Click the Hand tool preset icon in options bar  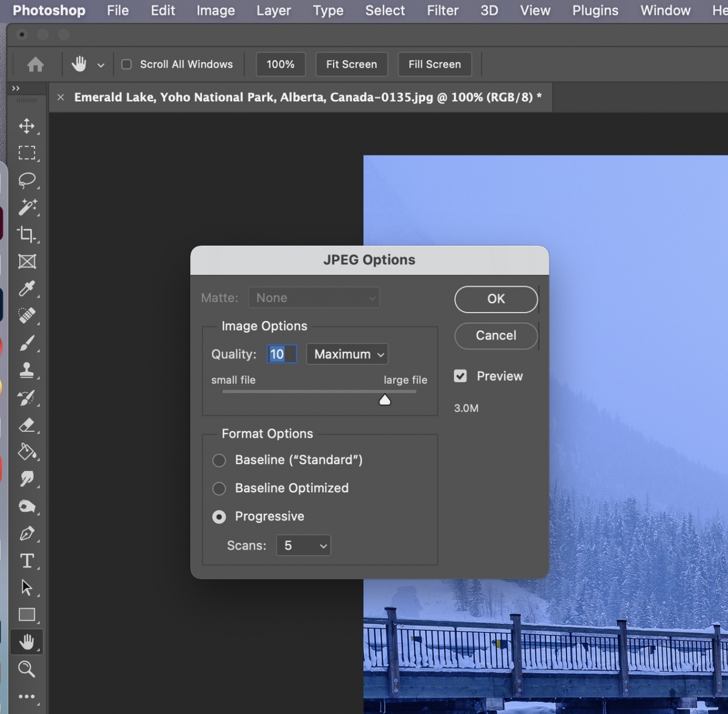coord(79,64)
